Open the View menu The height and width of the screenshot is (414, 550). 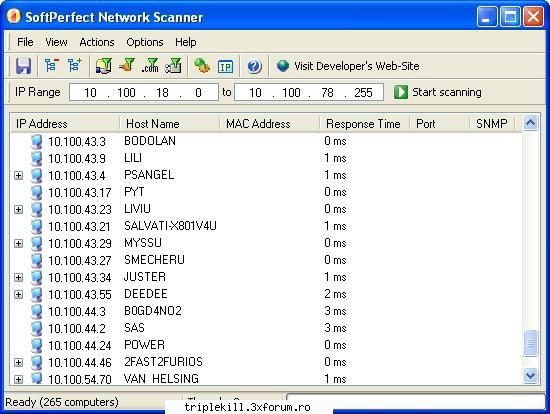coord(56,42)
